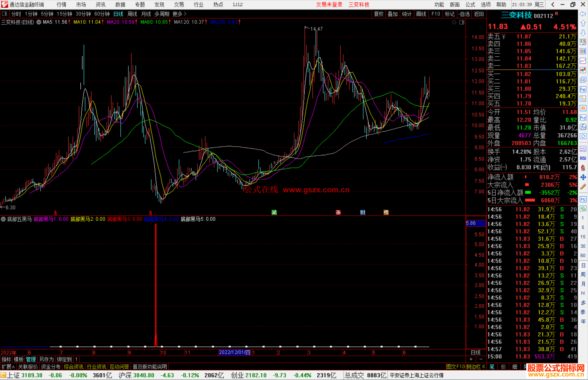Switch to the 周线 weekly period tab
588x380 pixels.
tap(132, 14)
